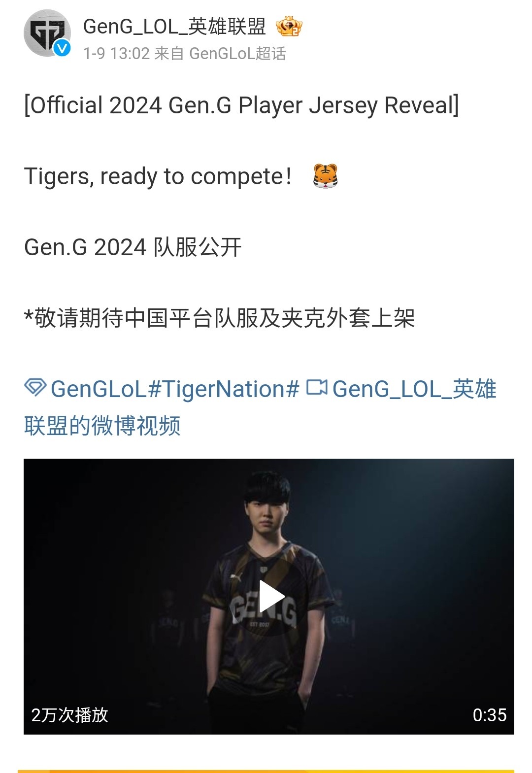
Task: Tap the 0:35 video duration label
Action: 490,715
